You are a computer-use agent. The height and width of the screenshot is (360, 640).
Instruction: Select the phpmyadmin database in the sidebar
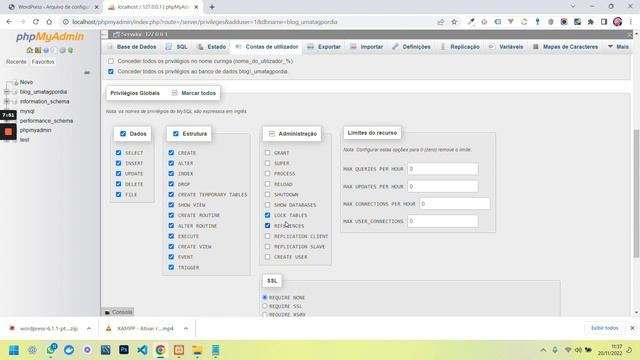click(36, 130)
